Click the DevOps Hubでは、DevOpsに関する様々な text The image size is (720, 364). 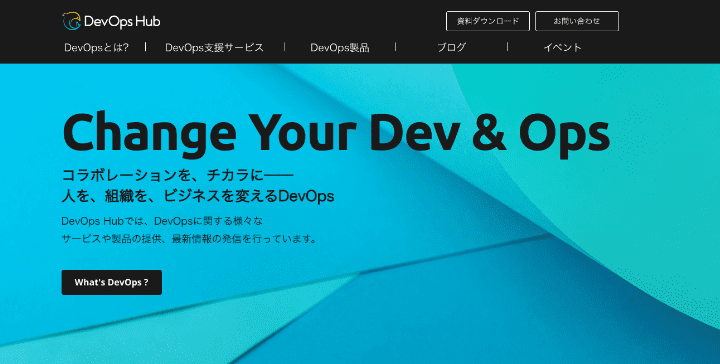point(162,221)
